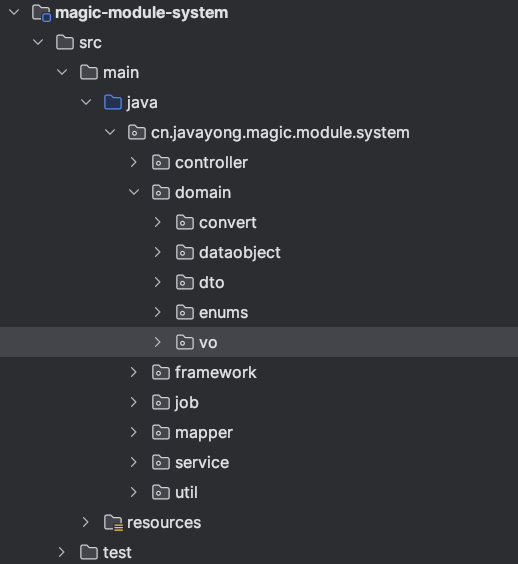
Task: Click the magic-module-system module folder icon
Action: (x=41, y=13)
